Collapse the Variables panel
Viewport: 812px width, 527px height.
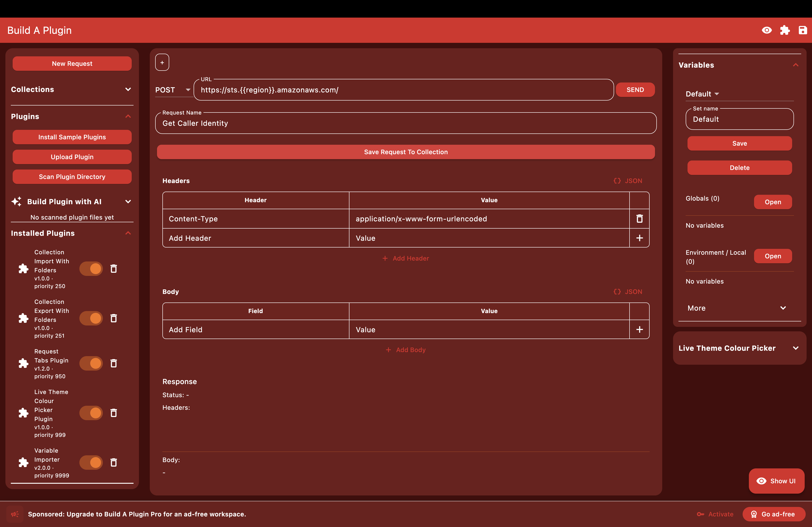tap(796, 65)
